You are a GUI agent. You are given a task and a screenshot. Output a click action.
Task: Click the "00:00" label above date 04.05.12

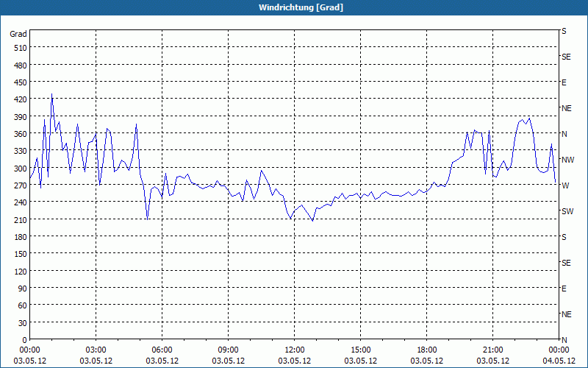pos(559,350)
